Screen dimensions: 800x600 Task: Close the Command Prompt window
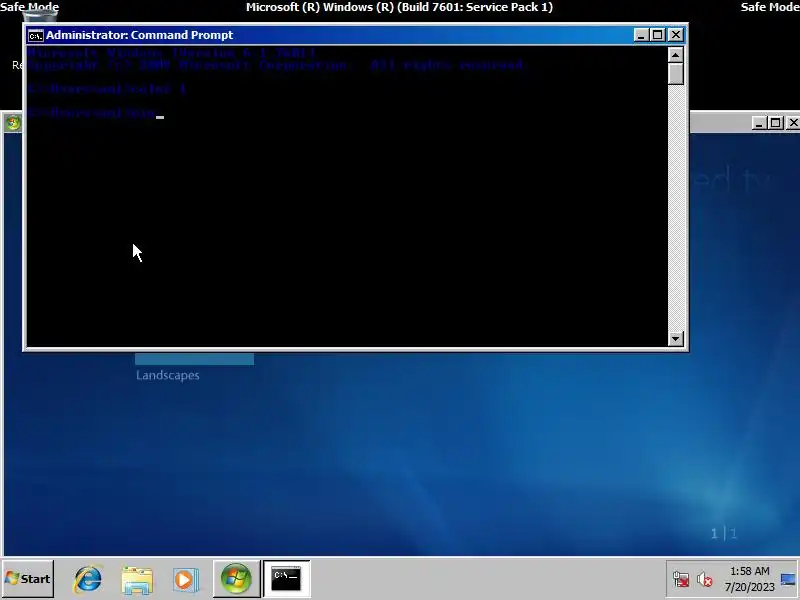(676, 35)
